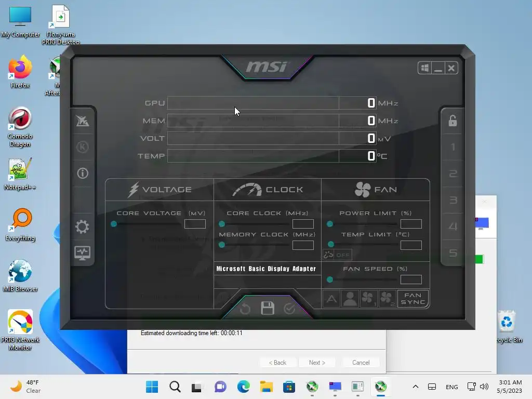Open the PRTG Desktop shortcut icon

point(61,25)
